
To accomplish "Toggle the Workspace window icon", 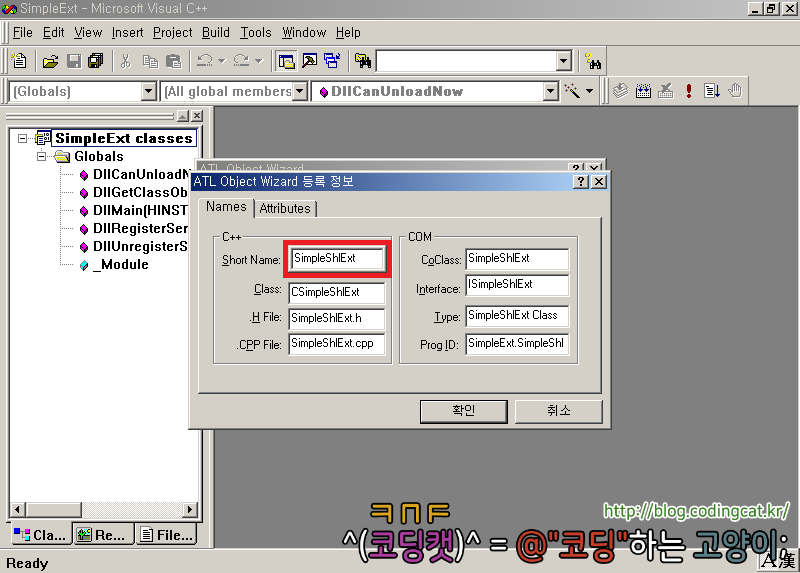I will coord(286,61).
